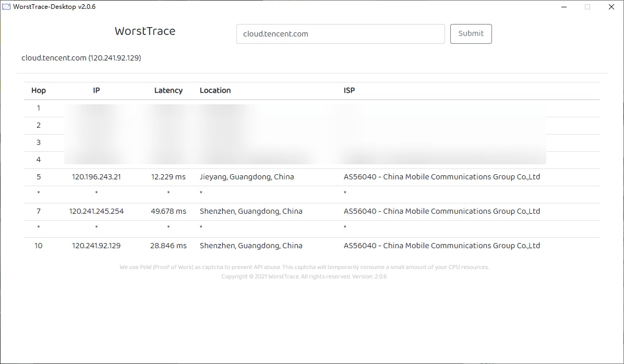Click the IP column header

tap(97, 90)
